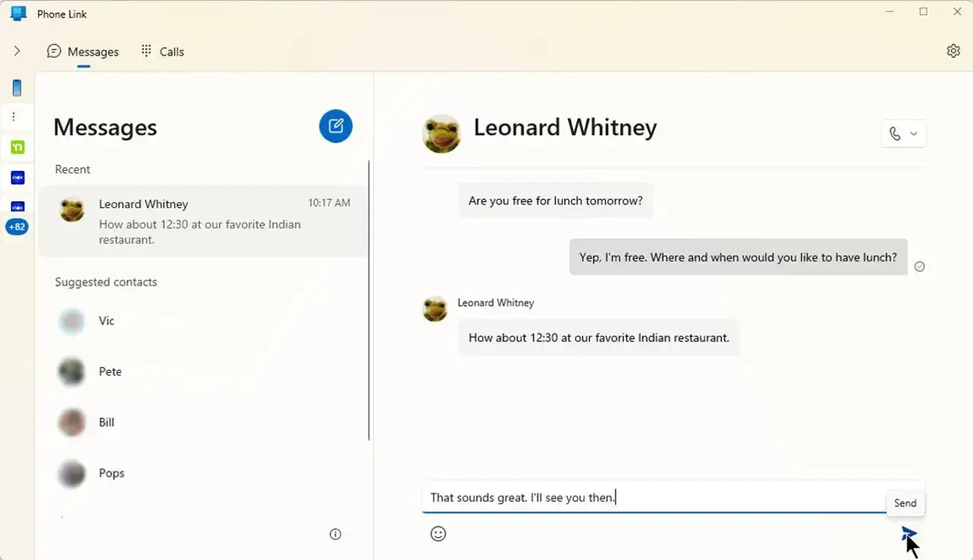Open Phone Link settings gear

click(953, 50)
